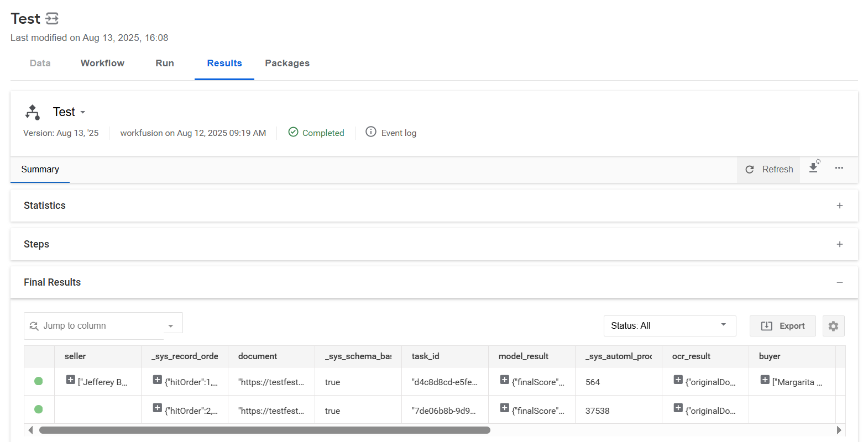Click the _sys_schema_ba column header
This screenshot has width=868, height=442.
pos(358,356)
